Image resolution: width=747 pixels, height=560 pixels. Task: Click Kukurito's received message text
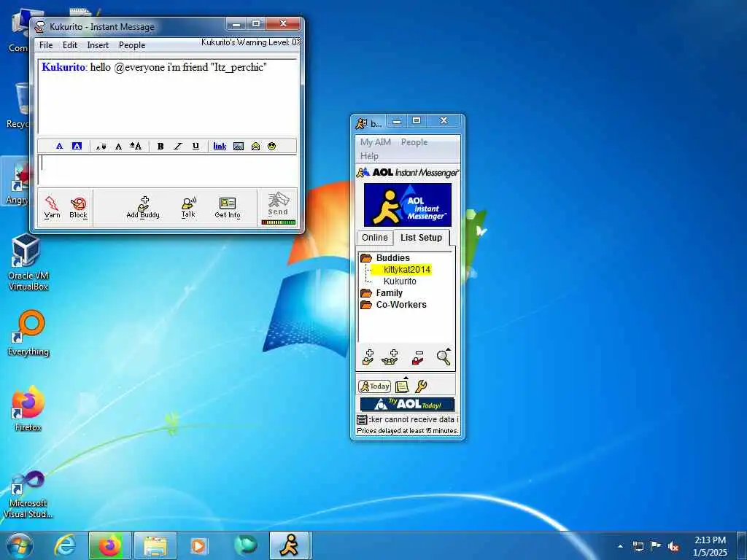[x=178, y=67]
